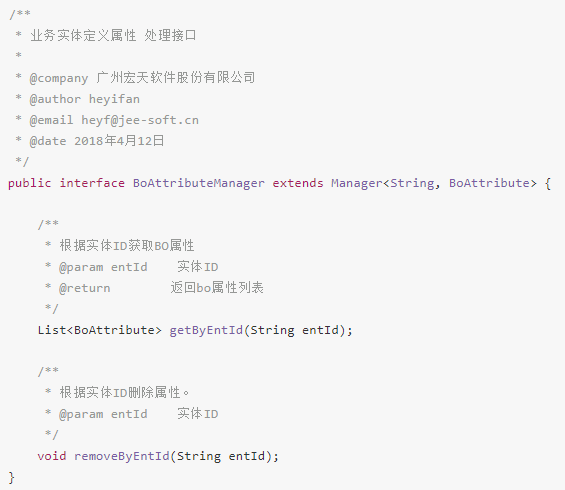Viewport: 565px width, 490px height.
Task: Click the 'interface' keyword
Action: tap(92, 183)
